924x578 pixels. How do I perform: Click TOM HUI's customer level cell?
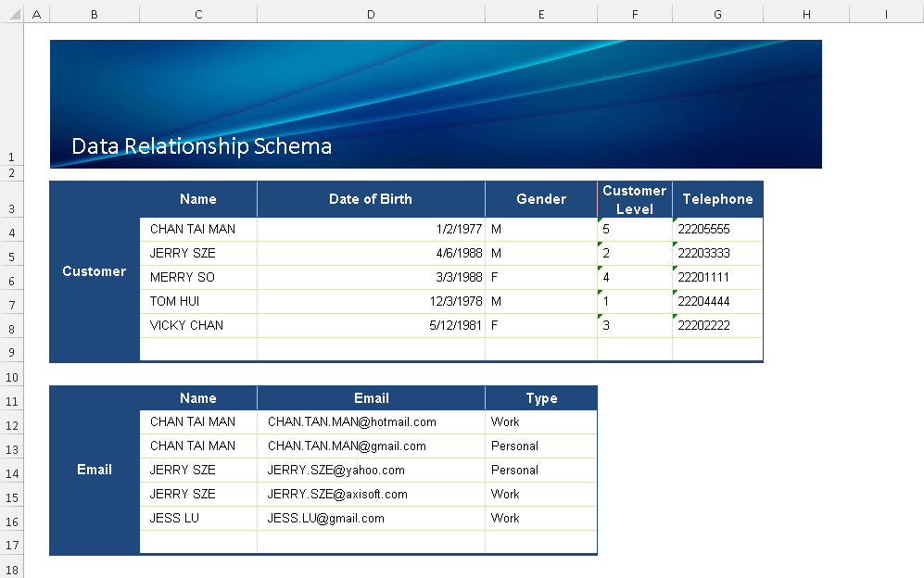(x=635, y=302)
